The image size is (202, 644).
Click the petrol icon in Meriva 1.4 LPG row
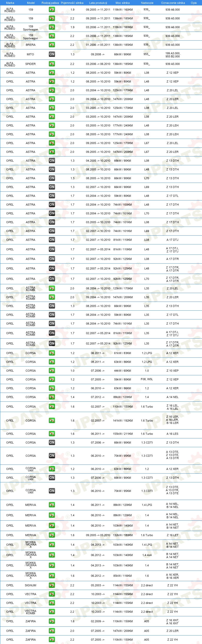pyautogui.click(x=52, y=505)
